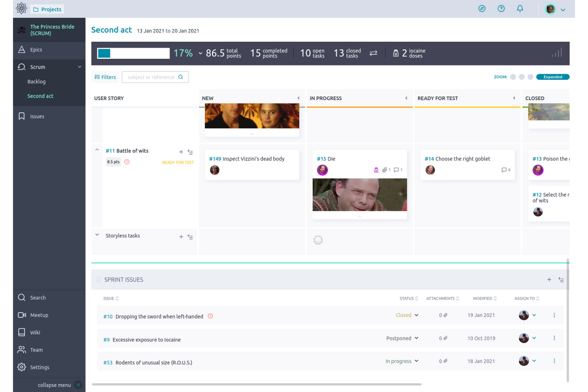588x392 pixels.
Task: Expand the Scrum submenu chevron
Action: [x=79, y=67]
